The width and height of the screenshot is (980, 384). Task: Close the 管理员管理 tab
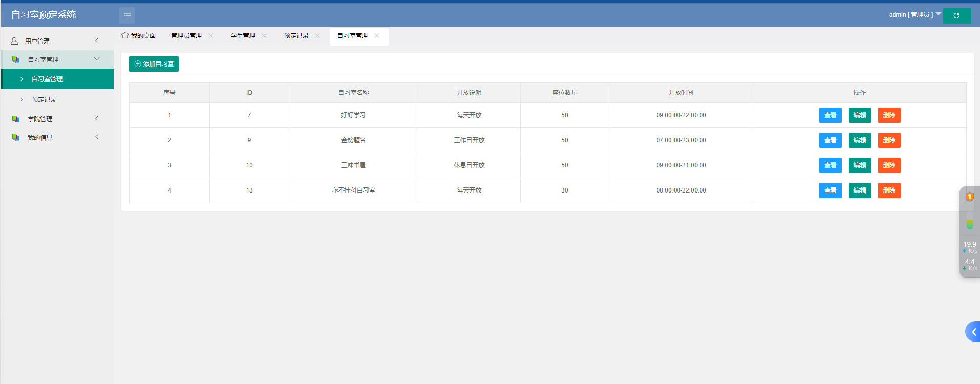[211, 35]
